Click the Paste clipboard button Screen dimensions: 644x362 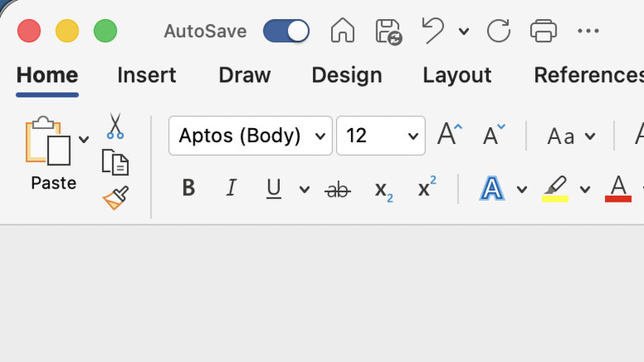coord(48,141)
